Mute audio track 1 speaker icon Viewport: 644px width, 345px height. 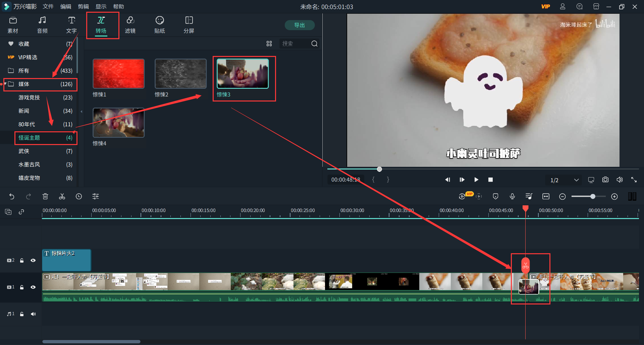33,314
